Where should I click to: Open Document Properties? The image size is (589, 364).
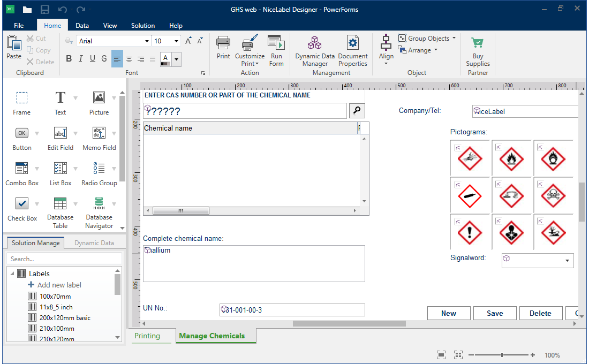(353, 50)
